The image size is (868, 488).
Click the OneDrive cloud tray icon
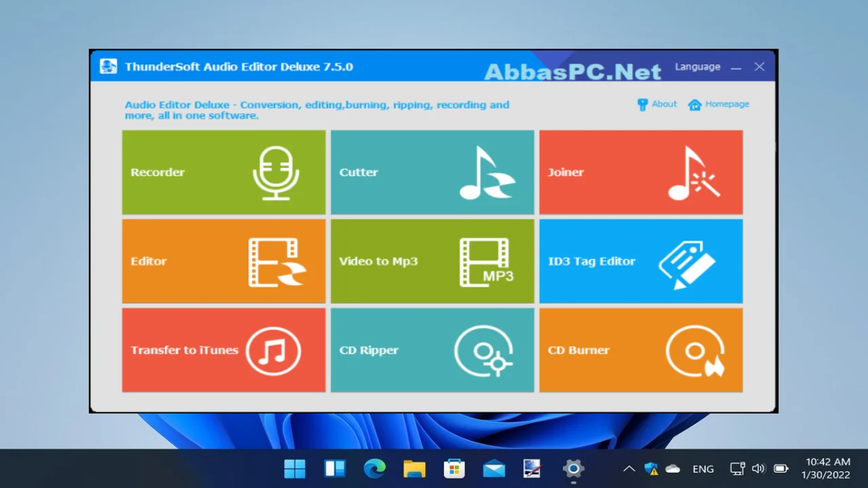(673, 468)
